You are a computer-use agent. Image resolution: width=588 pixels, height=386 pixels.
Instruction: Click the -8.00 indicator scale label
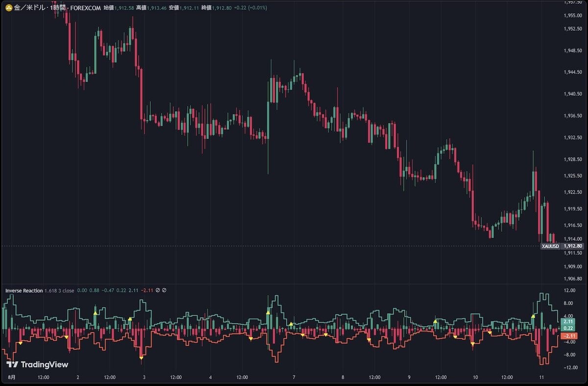(570, 355)
